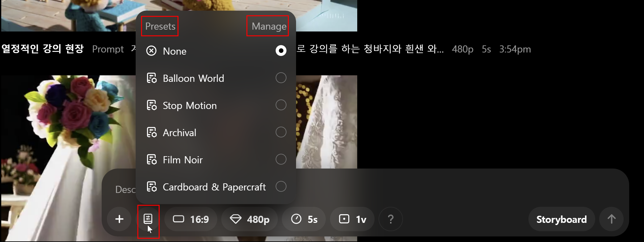This screenshot has width=644, height=242.
Task: Click the 열정적인 강의 현장 video title
Action: point(43,49)
